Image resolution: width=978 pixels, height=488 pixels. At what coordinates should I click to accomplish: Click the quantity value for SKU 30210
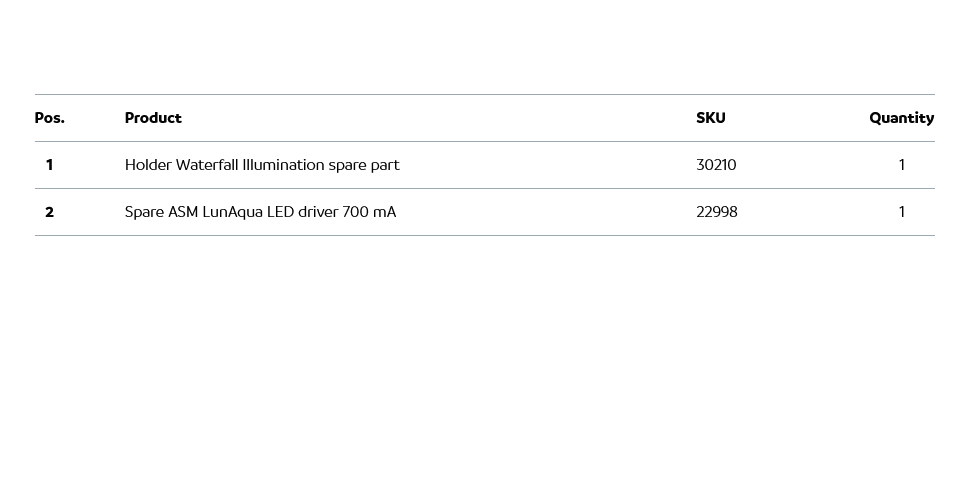pos(901,165)
